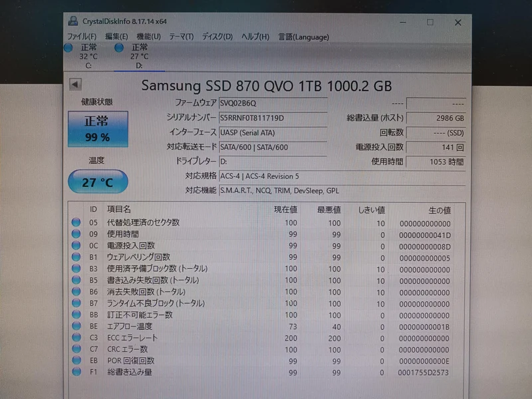Select the ウェアレベリング回数 attribute name
The width and height of the screenshot is (532, 399).
pyautogui.click(x=138, y=257)
